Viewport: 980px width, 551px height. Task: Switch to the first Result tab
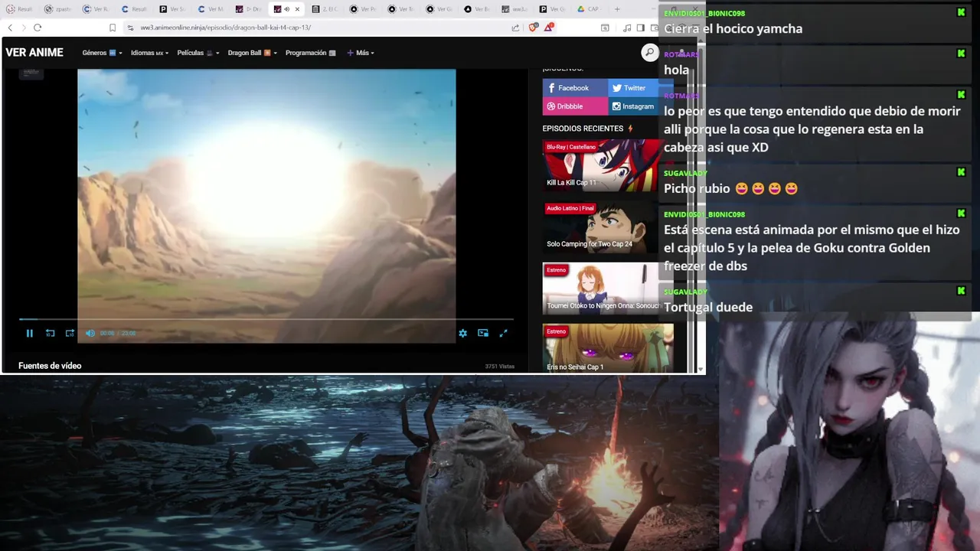point(20,9)
